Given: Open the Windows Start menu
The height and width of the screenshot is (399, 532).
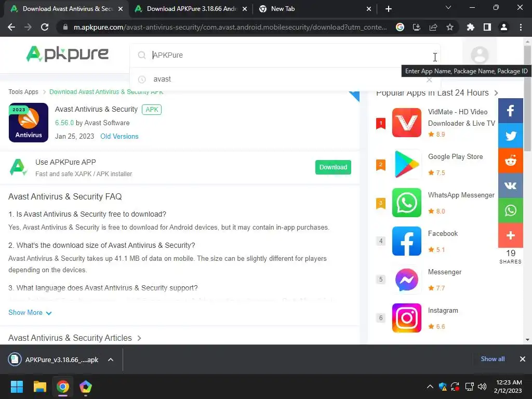Looking at the screenshot, I should pyautogui.click(x=17, y=387).
